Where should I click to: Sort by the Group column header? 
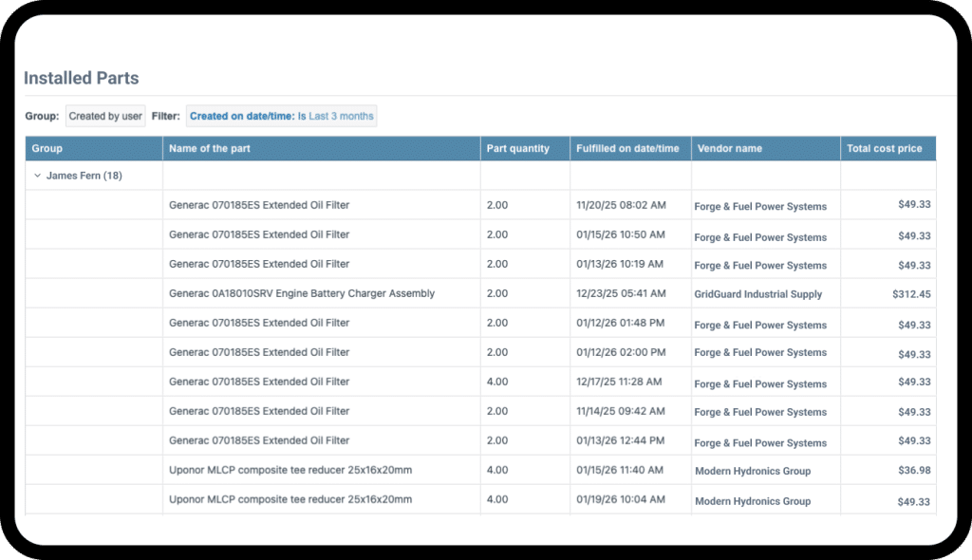pyautogui.click(x=43, y=148)
